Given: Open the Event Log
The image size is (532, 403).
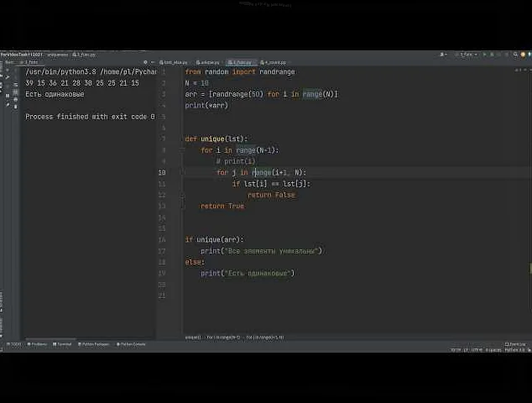Looking at the screenshot, I should click(515, 344).
